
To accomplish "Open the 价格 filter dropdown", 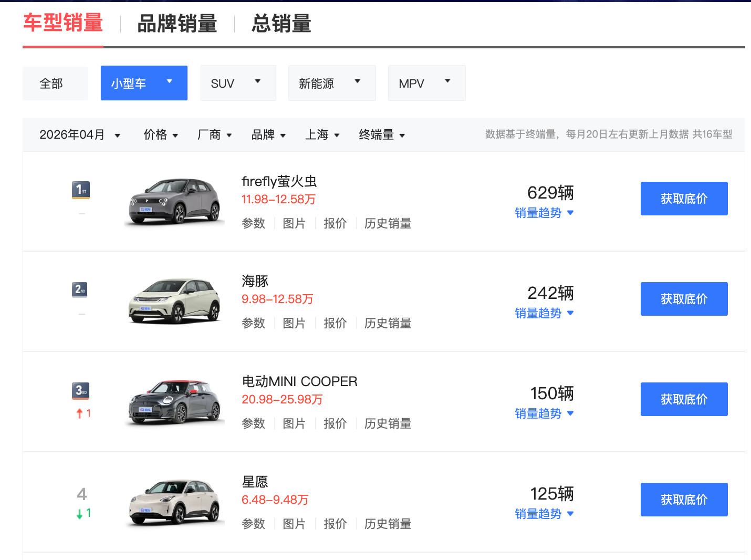I will click(x=161, y=135).
